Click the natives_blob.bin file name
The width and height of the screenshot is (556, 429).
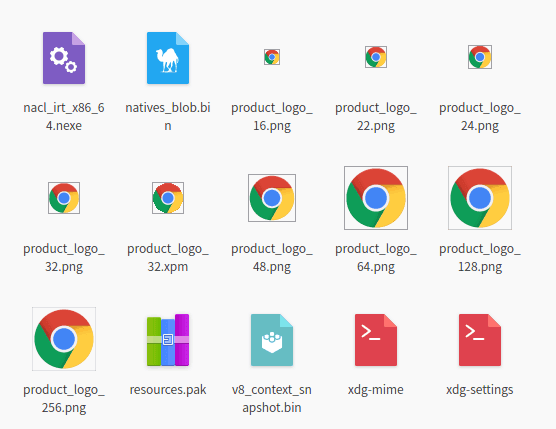tap(168, 117)
